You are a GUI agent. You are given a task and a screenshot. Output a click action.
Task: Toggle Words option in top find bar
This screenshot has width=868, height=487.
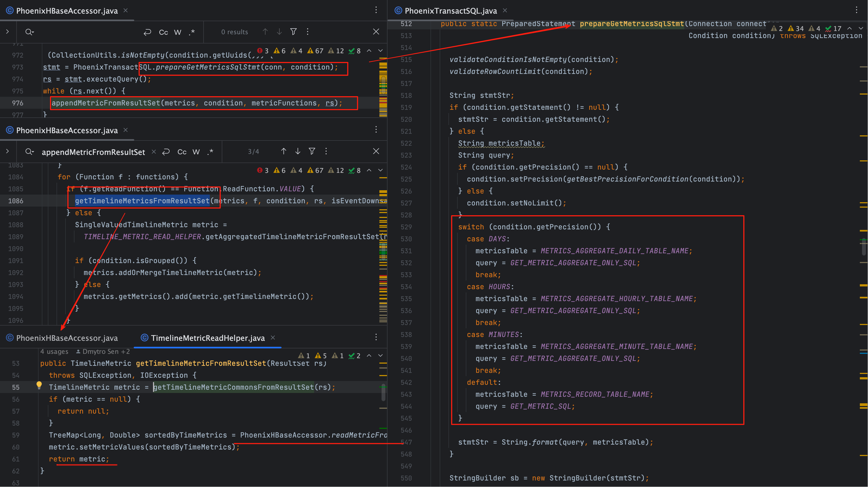177,32
